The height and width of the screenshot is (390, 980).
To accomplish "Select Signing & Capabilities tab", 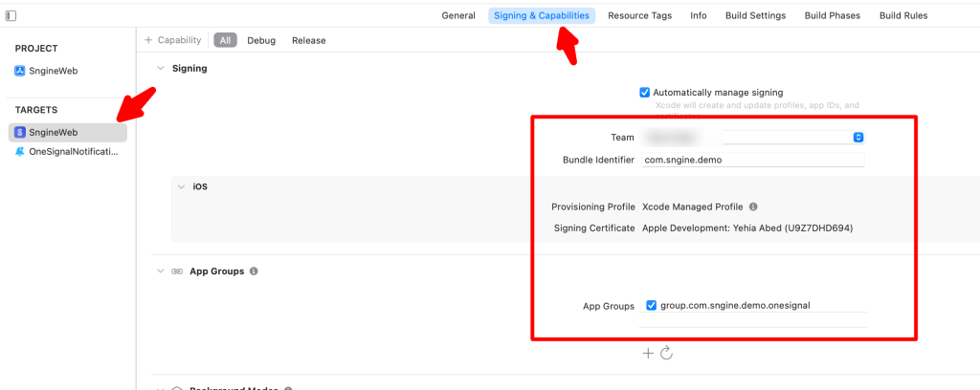I will point(542,15).
